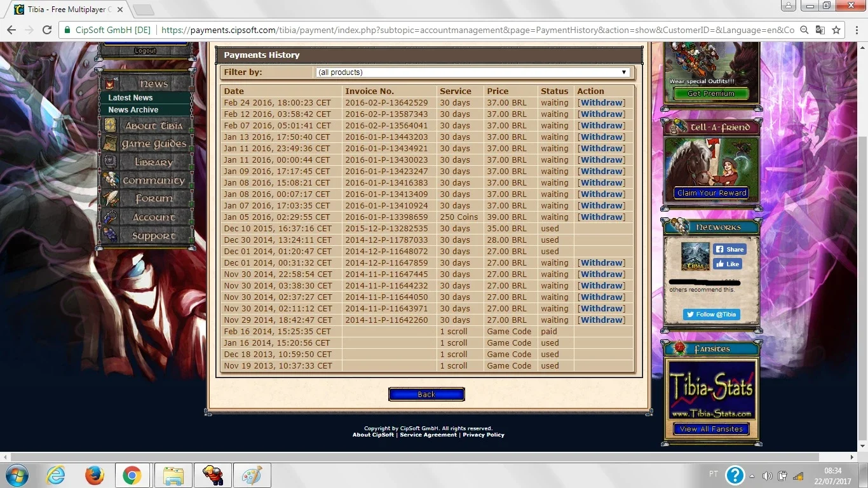Launch Internet Explorer from the taskbar

tap(56, 475)
